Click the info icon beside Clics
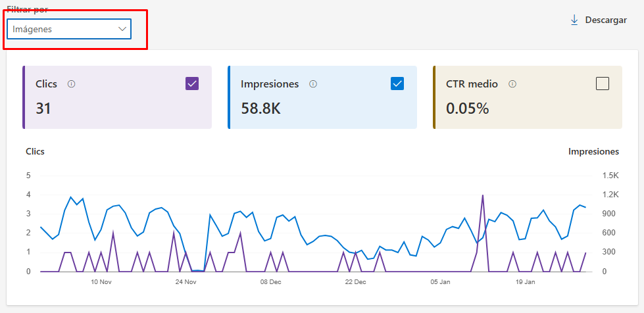 pos(72,84)
